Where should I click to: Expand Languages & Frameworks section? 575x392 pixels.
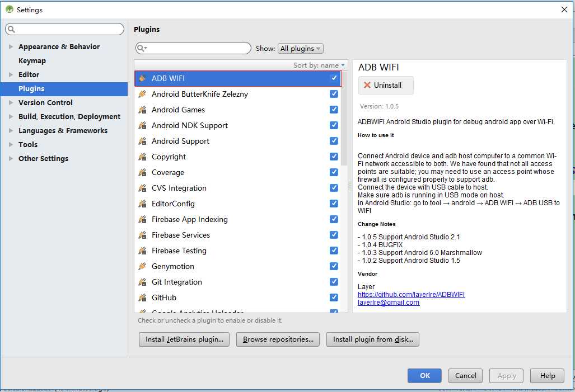click(x=11, y=130)
